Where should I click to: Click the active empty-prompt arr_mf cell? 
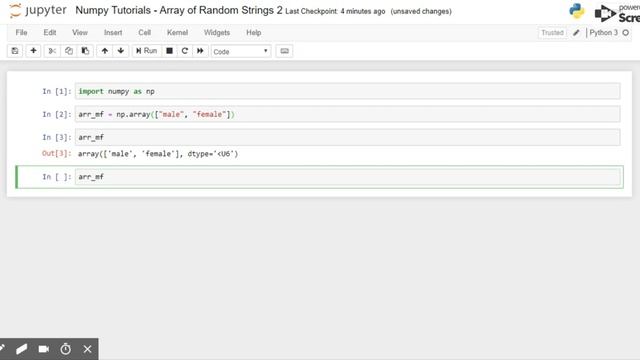coord(347,177)
